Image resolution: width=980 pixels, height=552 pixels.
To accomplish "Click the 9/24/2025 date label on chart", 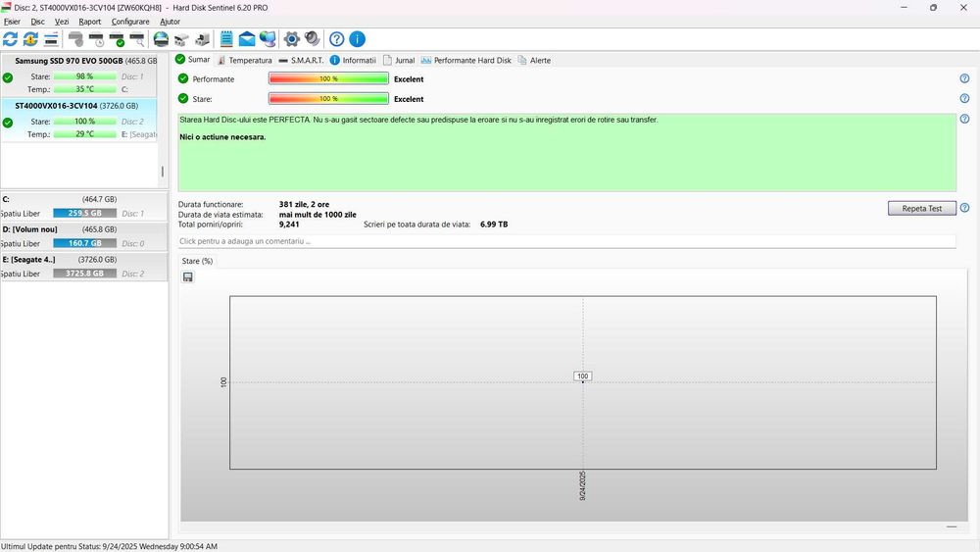I will 582,485.
